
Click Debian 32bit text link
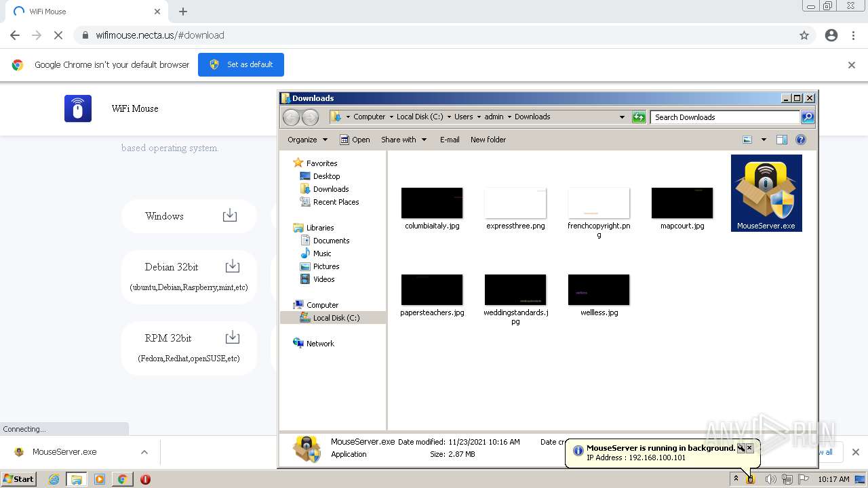point(172,267)
